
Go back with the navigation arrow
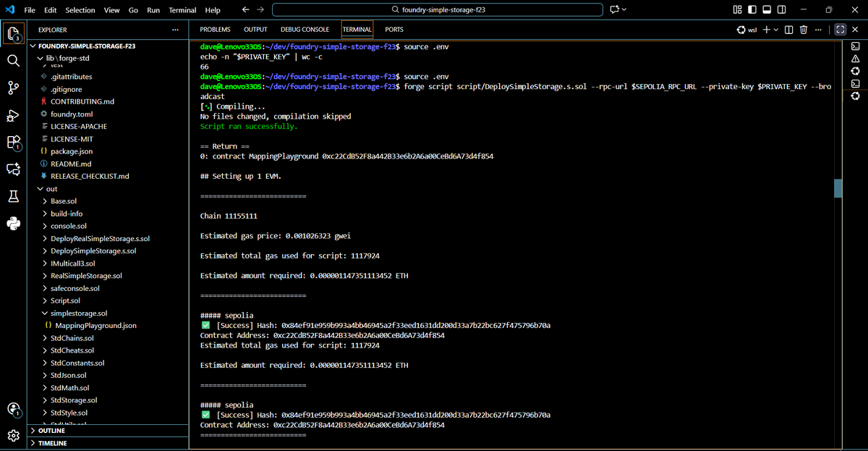coord(245,9)
